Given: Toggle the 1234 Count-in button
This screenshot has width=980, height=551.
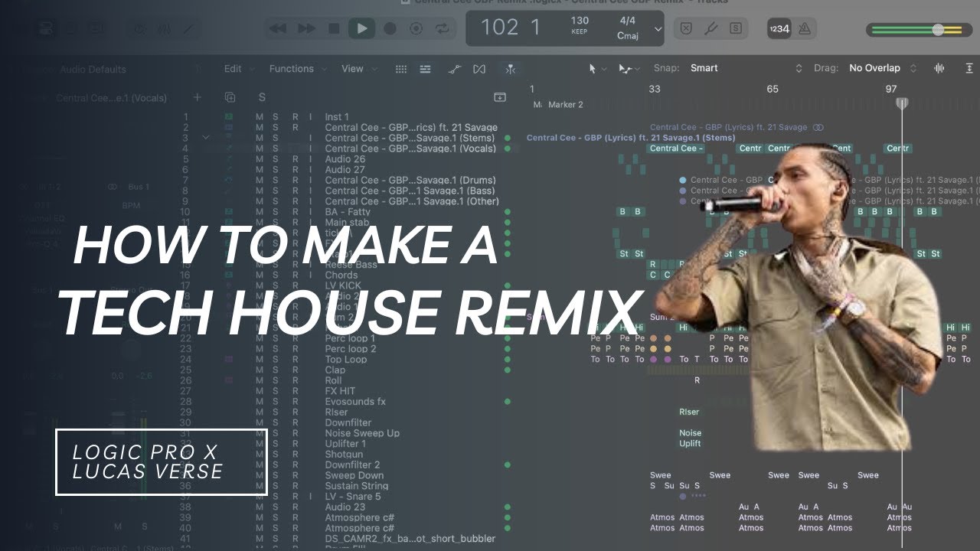Looking at the screenshot, I should (x=778, y=29).
